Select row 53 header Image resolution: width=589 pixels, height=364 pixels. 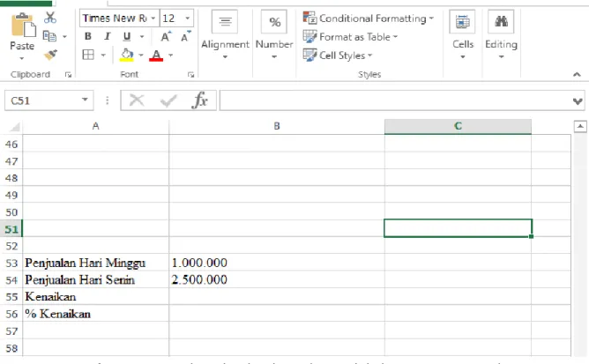pos(11,263)
